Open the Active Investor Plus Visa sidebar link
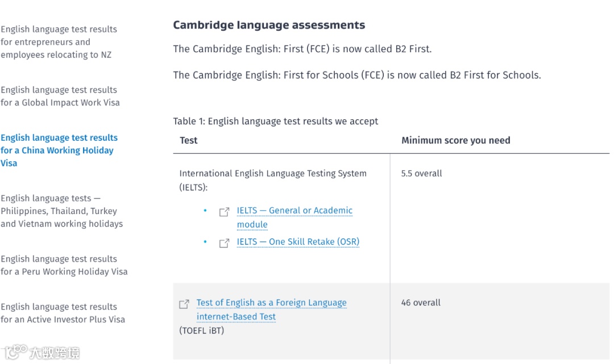The width and height of the screenshot is (614, 364). pos(63,313)
